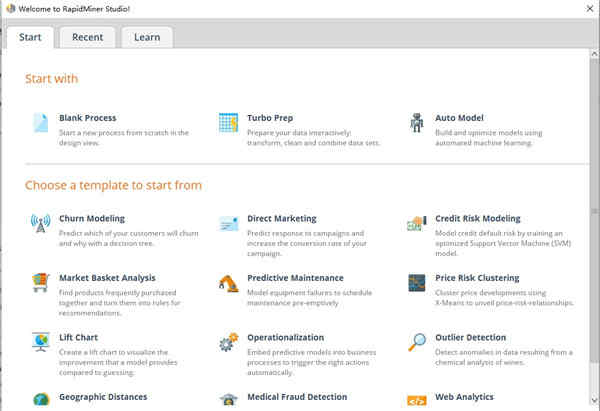Open the Learn tab
The height and width of the screenshot is (411, 600).
(x=147, y=37)
